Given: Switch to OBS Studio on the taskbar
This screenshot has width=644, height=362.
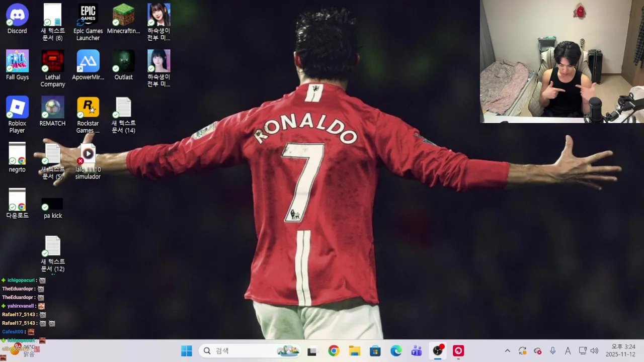Looking at the screenshot, I should (438, 350).
